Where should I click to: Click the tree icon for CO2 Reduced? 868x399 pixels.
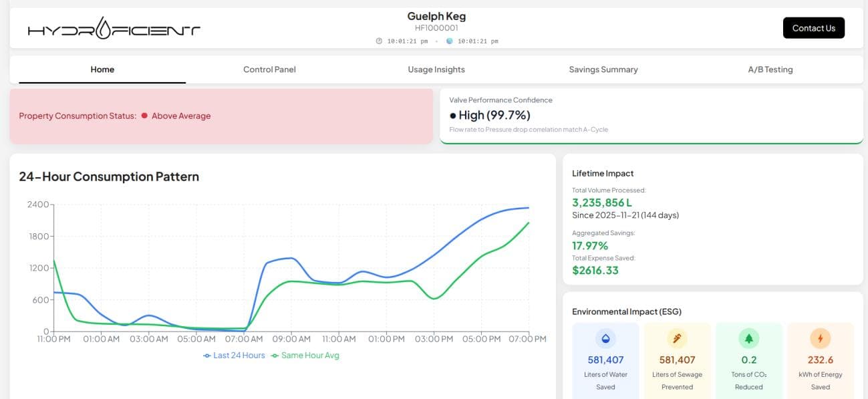[748, 339]
